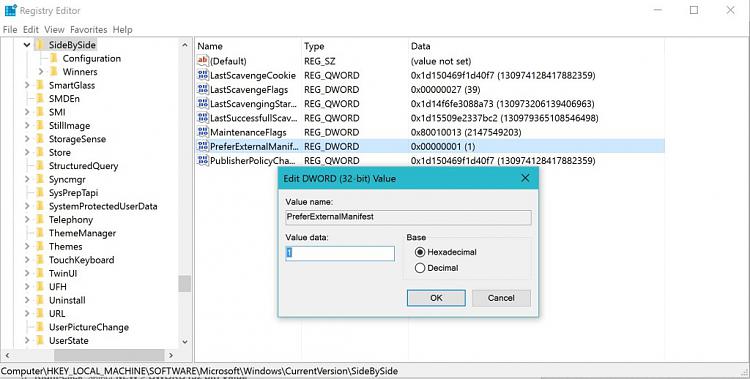Click the Telephony folder icon
This screenshot has height=379, width=750.
[x=40, y=220]
